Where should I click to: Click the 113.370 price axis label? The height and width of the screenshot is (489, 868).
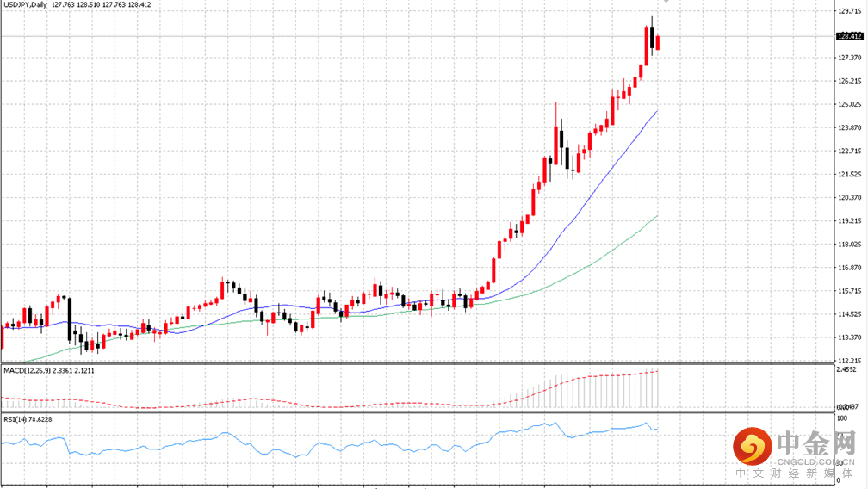coord(850,337)
